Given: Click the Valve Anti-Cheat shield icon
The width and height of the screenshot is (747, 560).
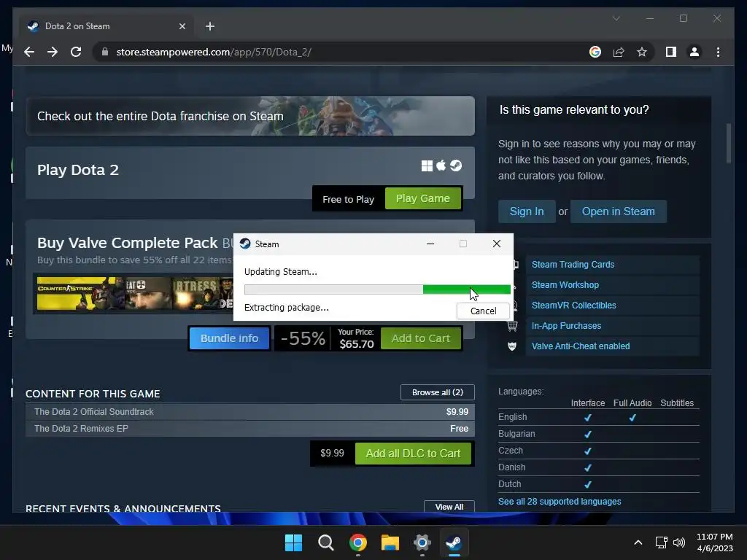Looking at the screenshot, I should coord(512,346).
